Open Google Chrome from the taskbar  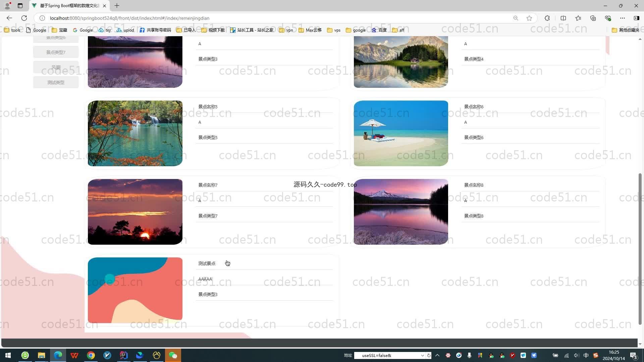(x=91, y=355)
